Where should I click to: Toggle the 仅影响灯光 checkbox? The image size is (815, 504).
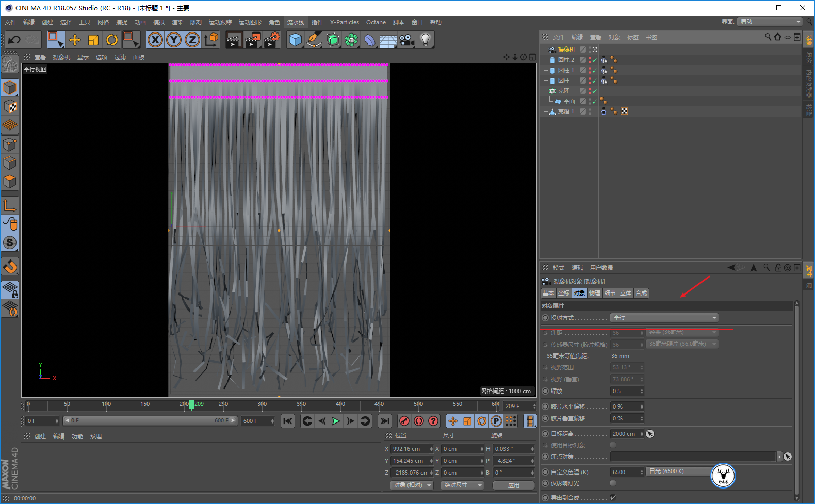click(x=613, y=483)
